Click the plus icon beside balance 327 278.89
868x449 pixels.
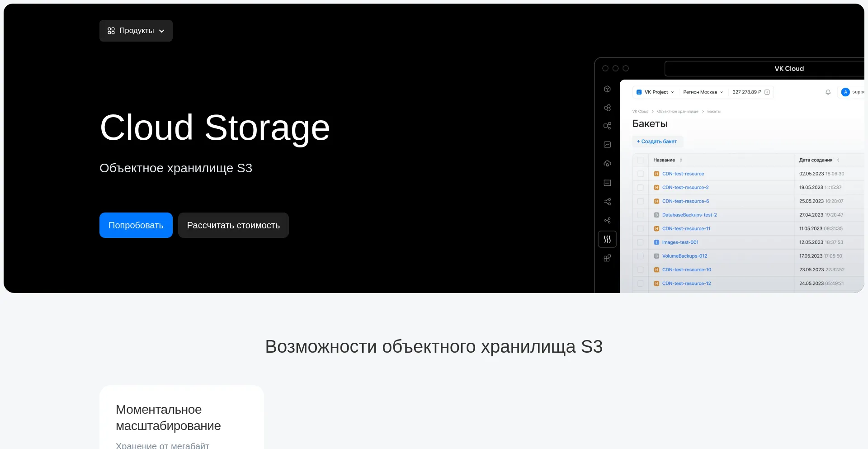[x=767, y=92]
